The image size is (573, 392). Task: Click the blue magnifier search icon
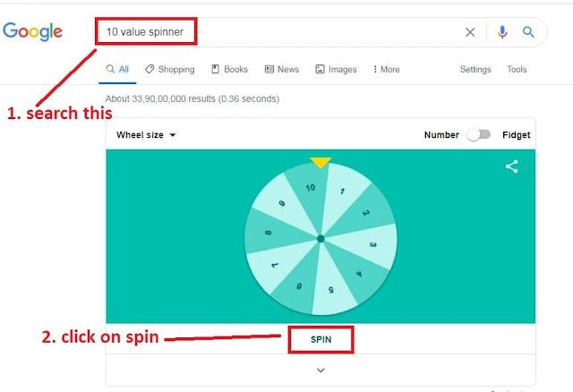pos(528,32)
